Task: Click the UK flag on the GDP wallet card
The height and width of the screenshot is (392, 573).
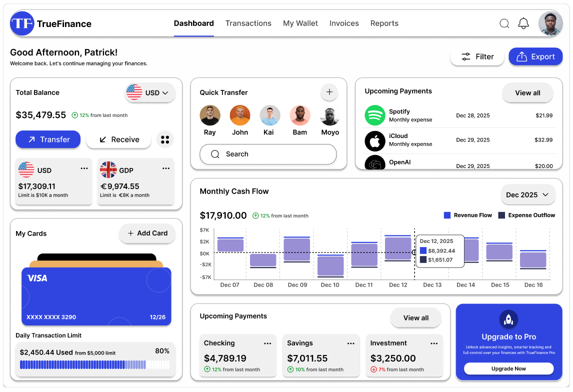Action: (108, 169)
